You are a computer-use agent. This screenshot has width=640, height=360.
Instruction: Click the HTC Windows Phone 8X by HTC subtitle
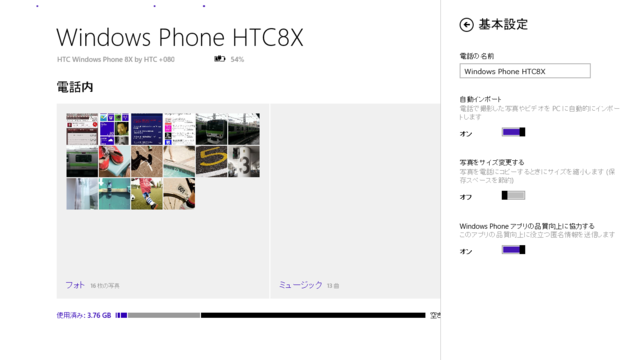pos(116,60)
